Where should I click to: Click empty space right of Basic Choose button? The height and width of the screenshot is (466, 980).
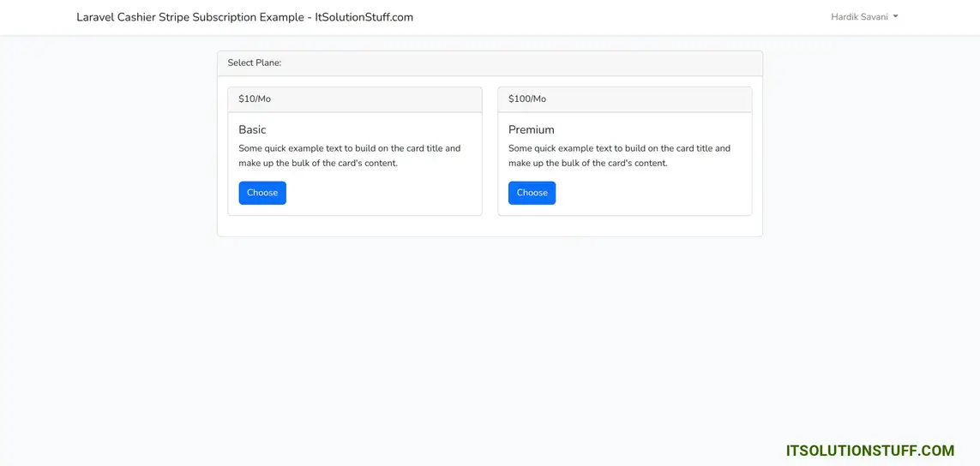click(x=386, y=193)
